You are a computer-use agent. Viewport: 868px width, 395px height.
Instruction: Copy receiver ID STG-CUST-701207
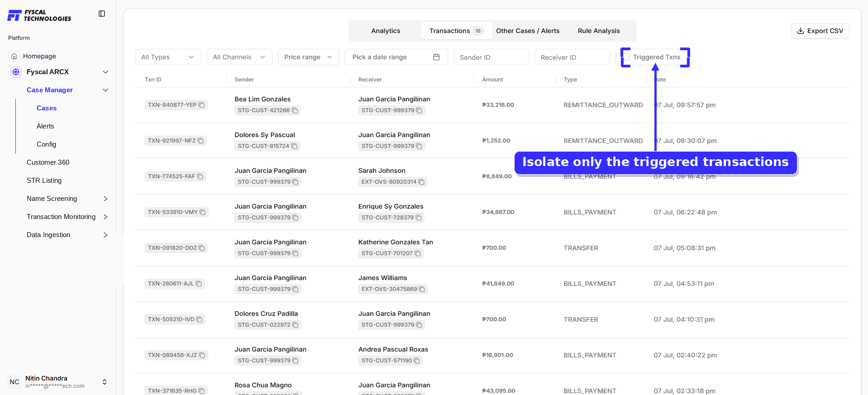pos(418,253)
